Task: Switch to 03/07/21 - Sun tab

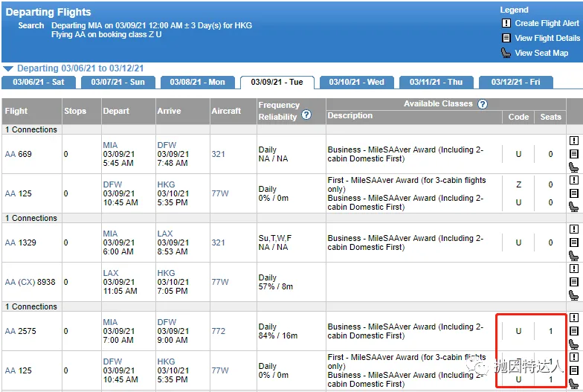Action: click(x=117, y=82)
